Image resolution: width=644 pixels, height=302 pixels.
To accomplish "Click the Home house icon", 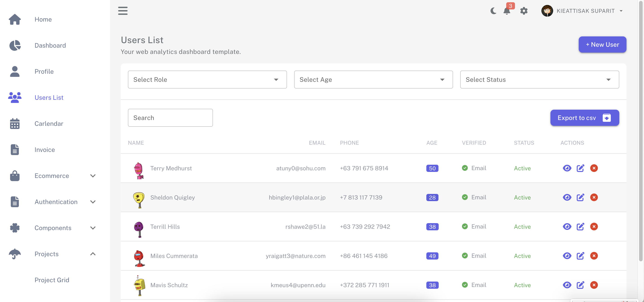I will coord(15,19).
